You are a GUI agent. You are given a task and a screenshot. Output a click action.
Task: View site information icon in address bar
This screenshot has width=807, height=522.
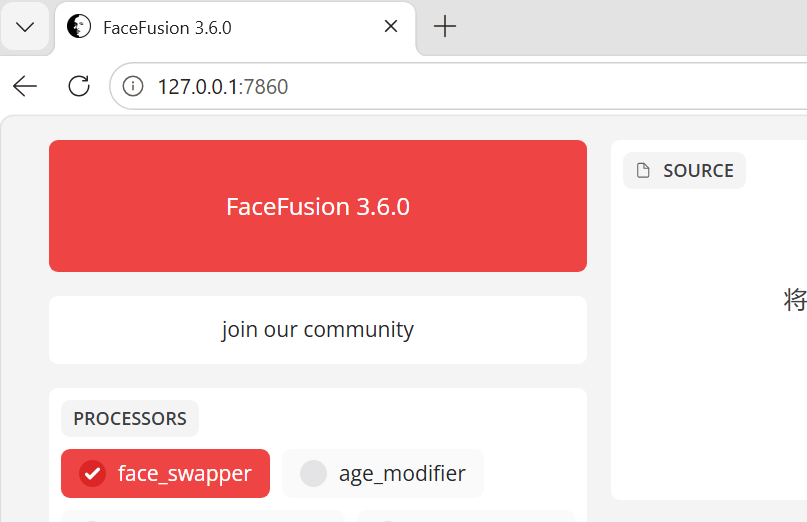pyautogui.click(x=133, y=86)
